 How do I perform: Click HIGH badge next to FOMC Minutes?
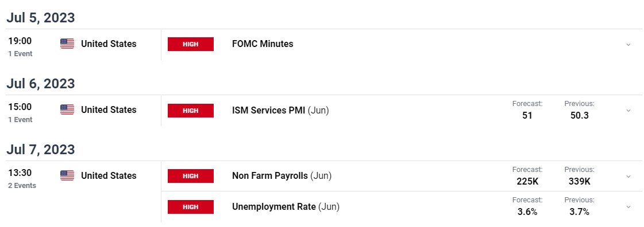[191, 44]
